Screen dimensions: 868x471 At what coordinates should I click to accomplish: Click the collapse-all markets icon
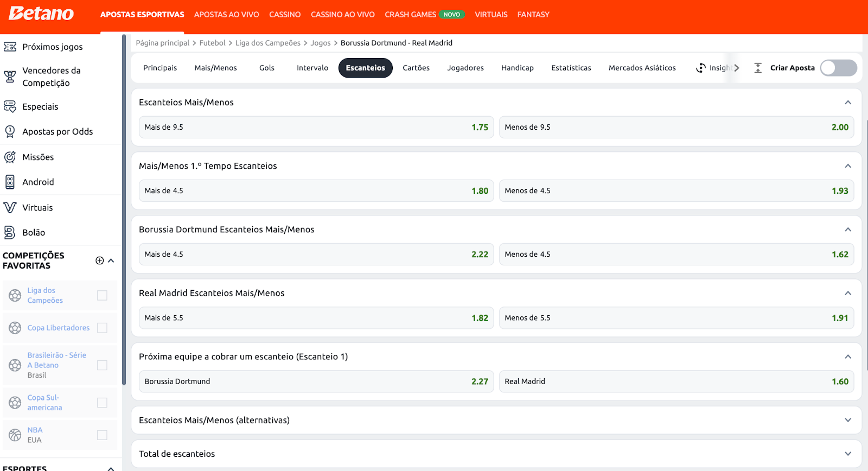pyautogui.click(x=758, y=68)
